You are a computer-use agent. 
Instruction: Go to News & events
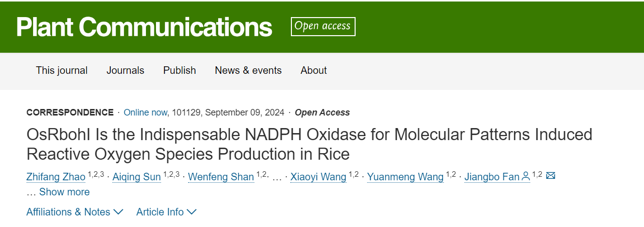point(248,70)
